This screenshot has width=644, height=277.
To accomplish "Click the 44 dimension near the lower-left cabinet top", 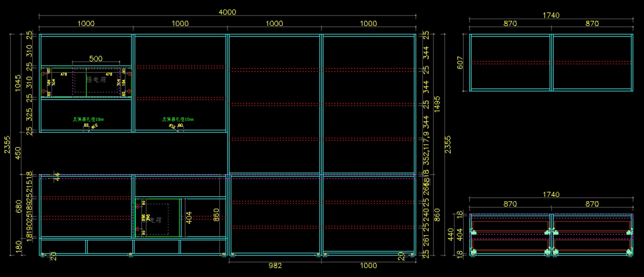I will tap(57, 177).
